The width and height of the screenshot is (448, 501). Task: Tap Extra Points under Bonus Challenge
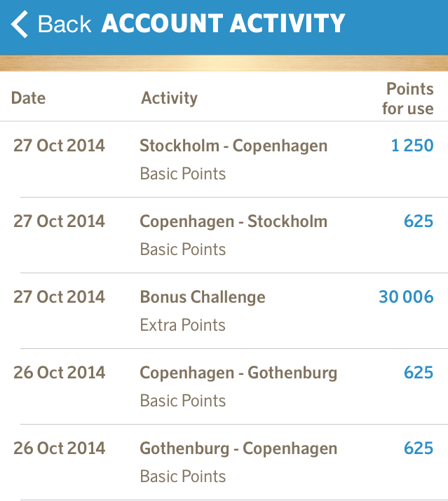pos(182,325)
